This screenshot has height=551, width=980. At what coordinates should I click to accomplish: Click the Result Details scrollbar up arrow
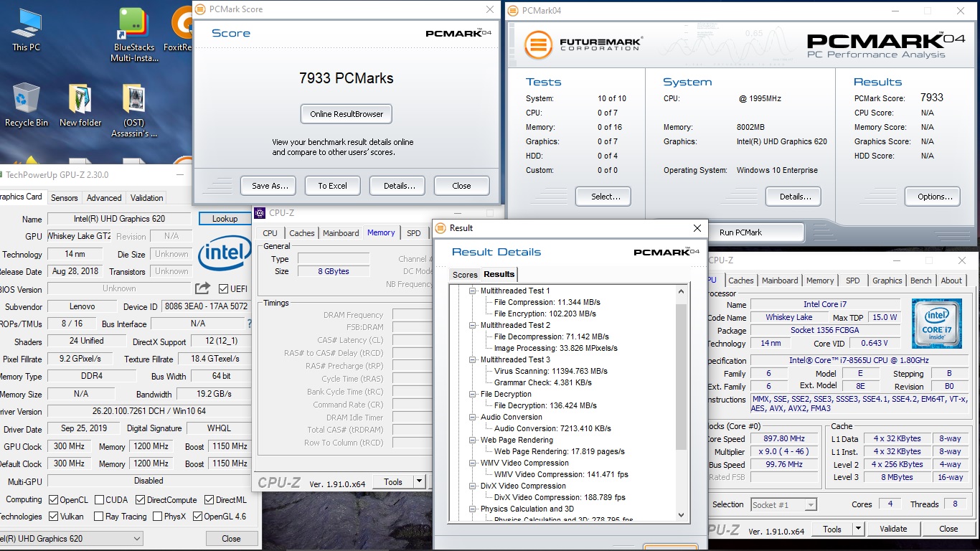pos(681,291)
